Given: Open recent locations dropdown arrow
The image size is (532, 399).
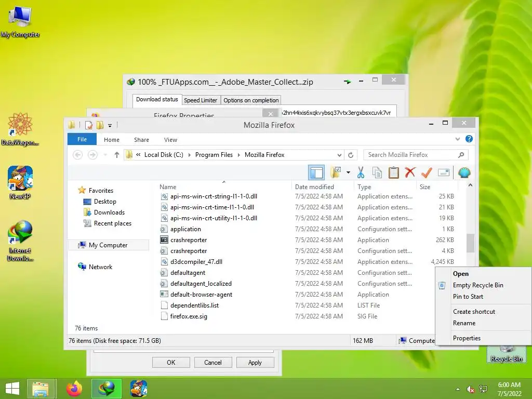Looking at the screenshot, I should tap(105, 155).
